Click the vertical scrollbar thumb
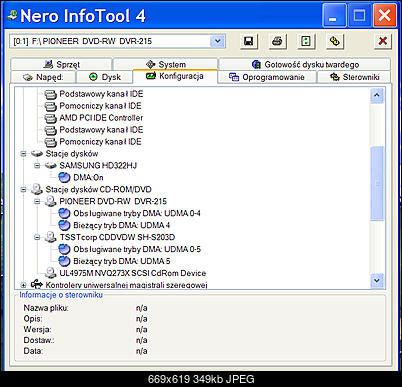402x387 pixels. pos(377,183)
